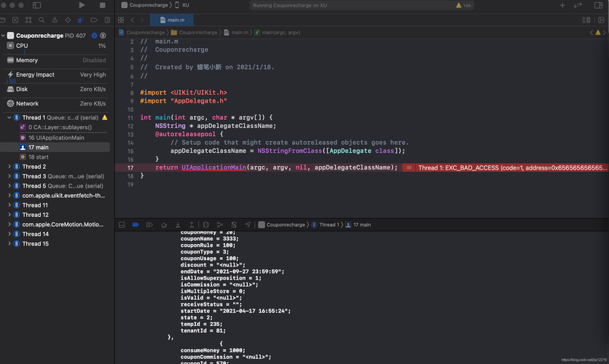Select the Memory gauge row

point(56,60)
